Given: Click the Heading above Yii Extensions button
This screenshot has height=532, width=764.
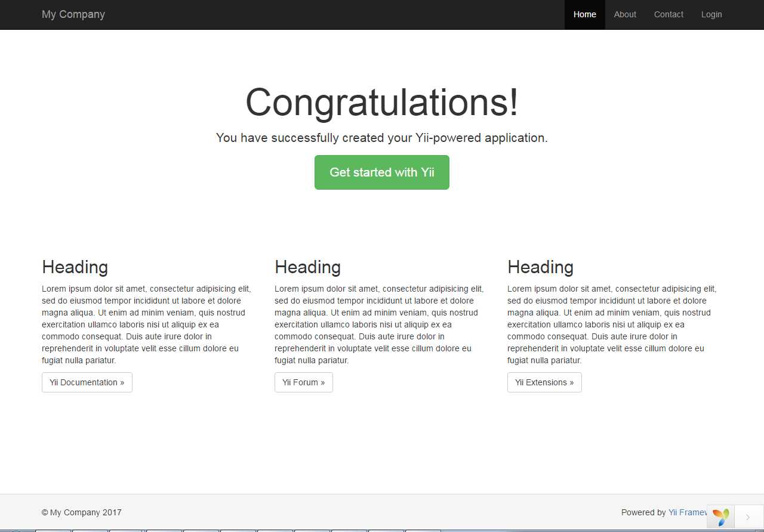Looking at the screenshot, I should 540,267.
